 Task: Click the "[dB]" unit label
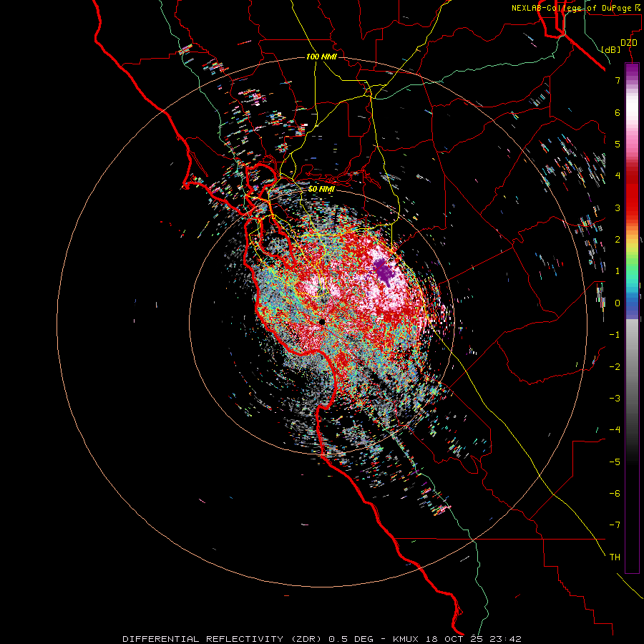point(611,49)
